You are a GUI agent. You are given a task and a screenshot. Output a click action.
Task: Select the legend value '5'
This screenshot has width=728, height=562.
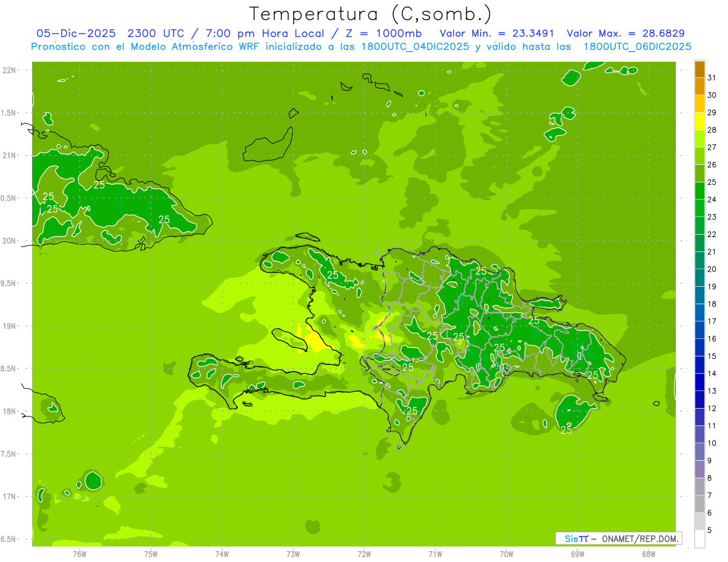pos(710,530)
